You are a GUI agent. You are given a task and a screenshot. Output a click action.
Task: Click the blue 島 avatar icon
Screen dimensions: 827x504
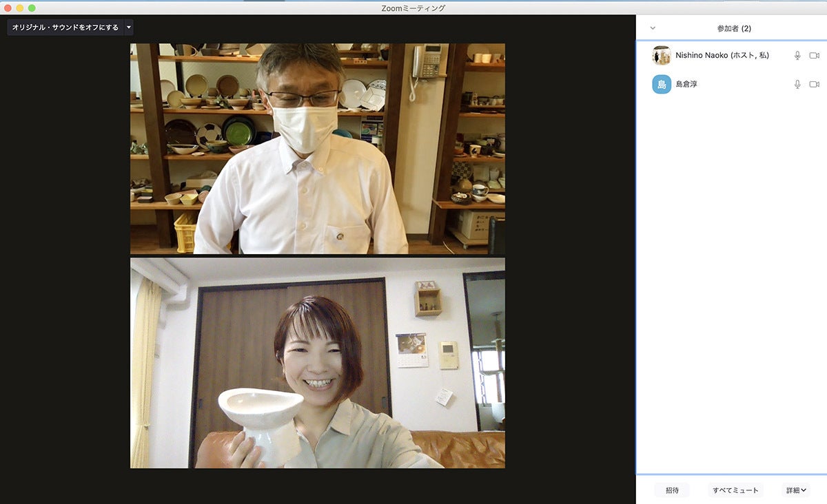pyautogui.click(x=662, y=84)
